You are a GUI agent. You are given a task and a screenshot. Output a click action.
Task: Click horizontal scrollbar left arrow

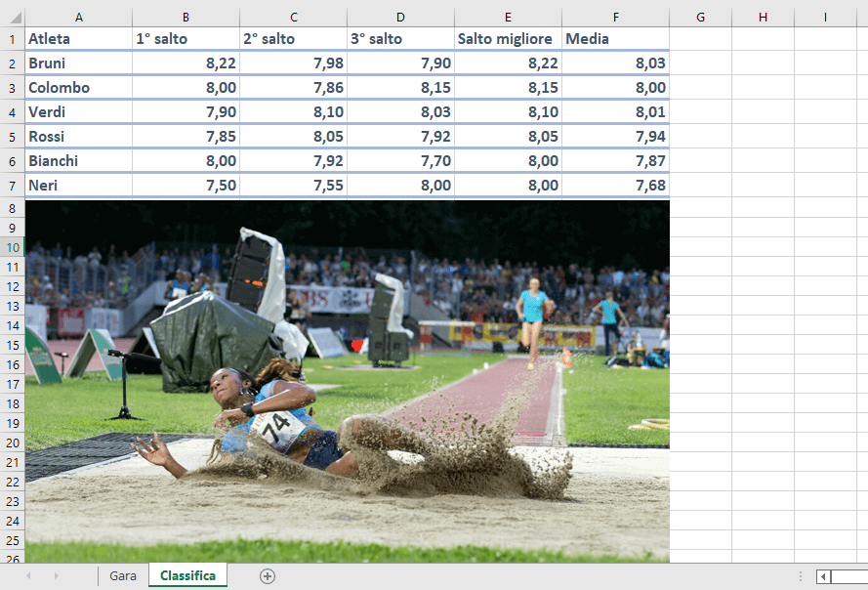click(x=823, y=576)
